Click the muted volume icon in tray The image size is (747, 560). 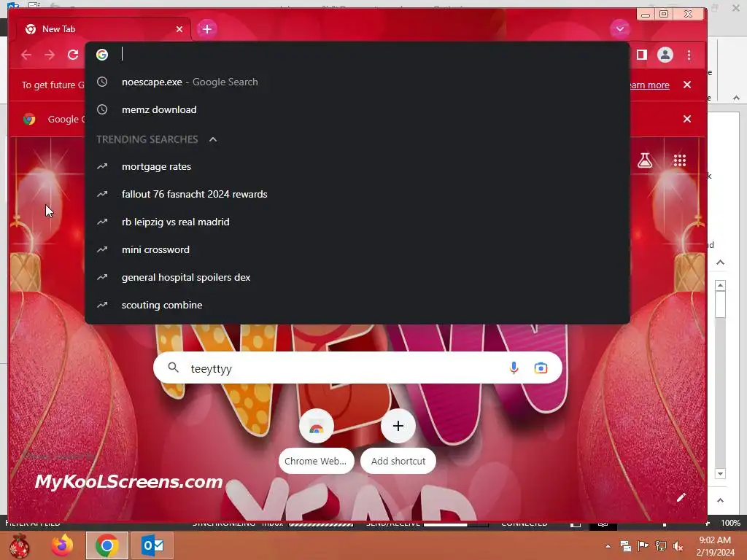678,546
